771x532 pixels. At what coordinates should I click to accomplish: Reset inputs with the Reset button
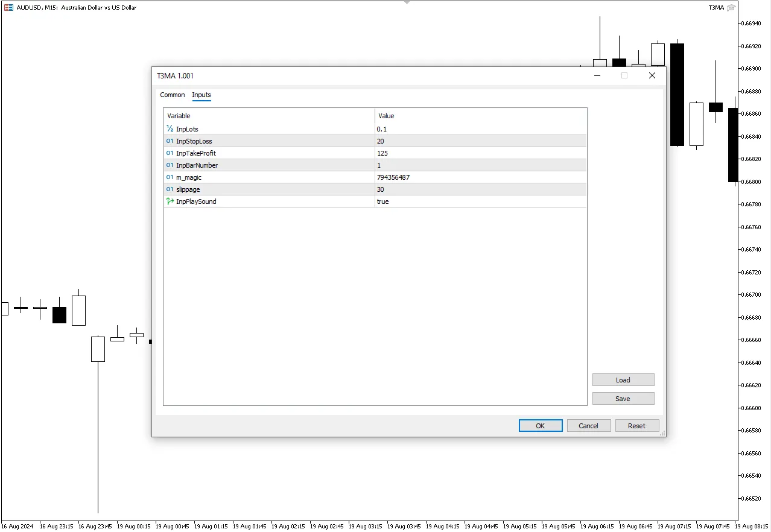click(x=636, y=426)
